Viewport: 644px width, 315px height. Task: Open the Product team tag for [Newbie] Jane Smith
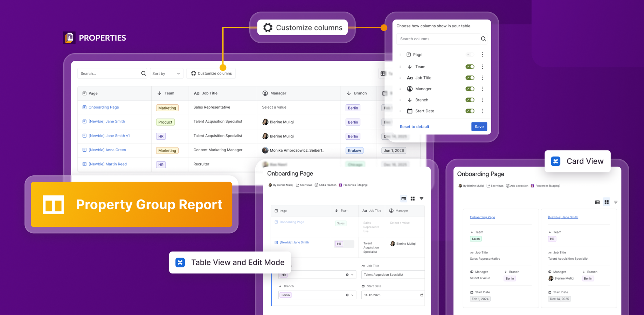coord(165,122)
